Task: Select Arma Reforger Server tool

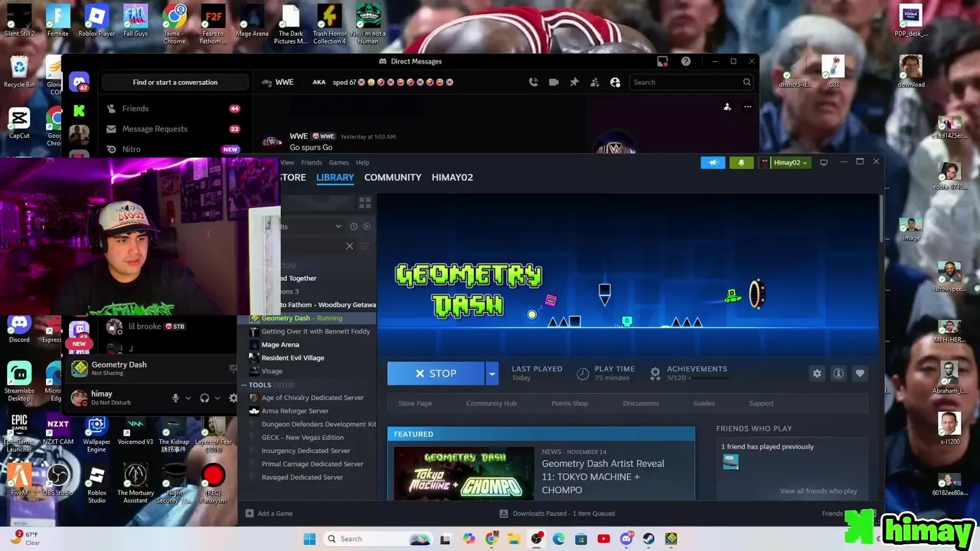Action: click(295, 411)
